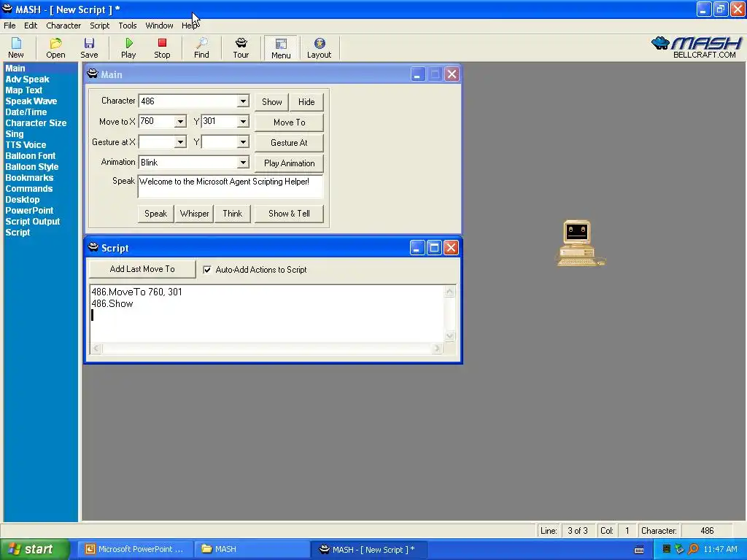This screenshot has height=560, width=747.
Task: Maximize the Script child window
Action: [x=434, y=248]
